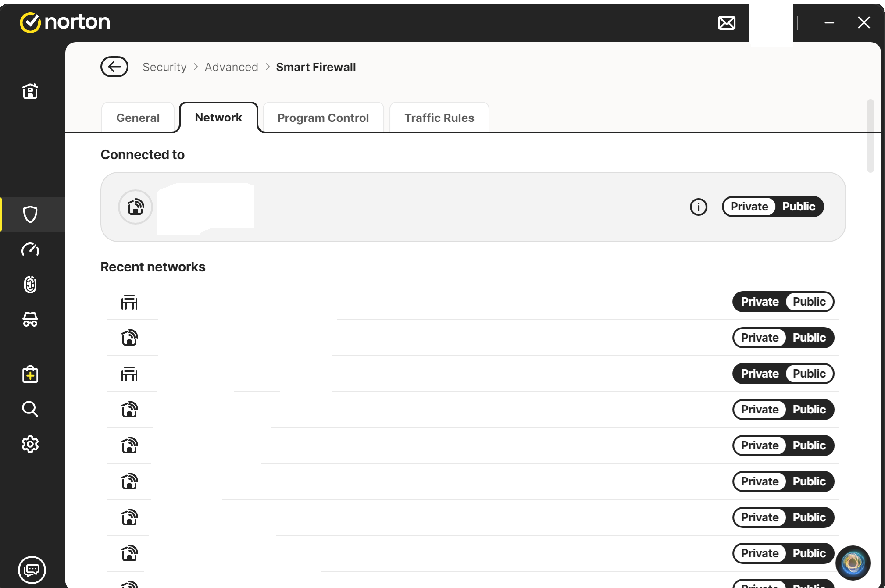This screenshot has height=588, width=885.
Task: Open the Traffic Rules tab
Action: 439,118
